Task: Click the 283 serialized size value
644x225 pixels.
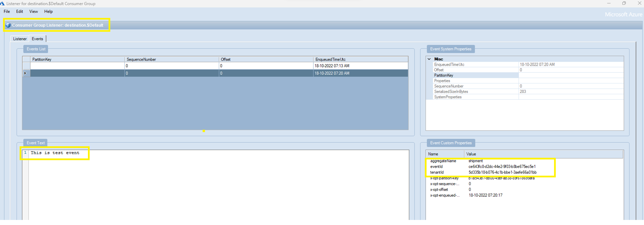Action: click(x=523, y=92)
